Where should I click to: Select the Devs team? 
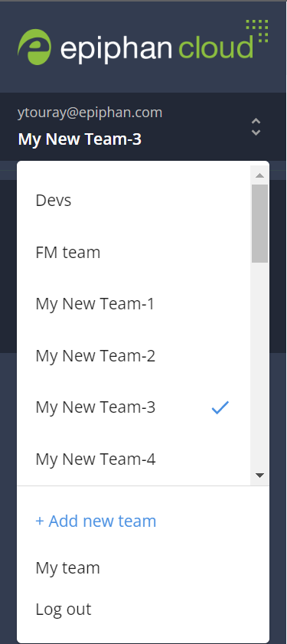(133, 201)
